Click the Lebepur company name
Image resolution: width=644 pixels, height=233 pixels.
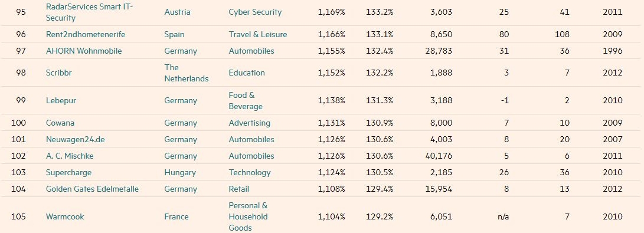pyautogui.click(x=61, y=100)
